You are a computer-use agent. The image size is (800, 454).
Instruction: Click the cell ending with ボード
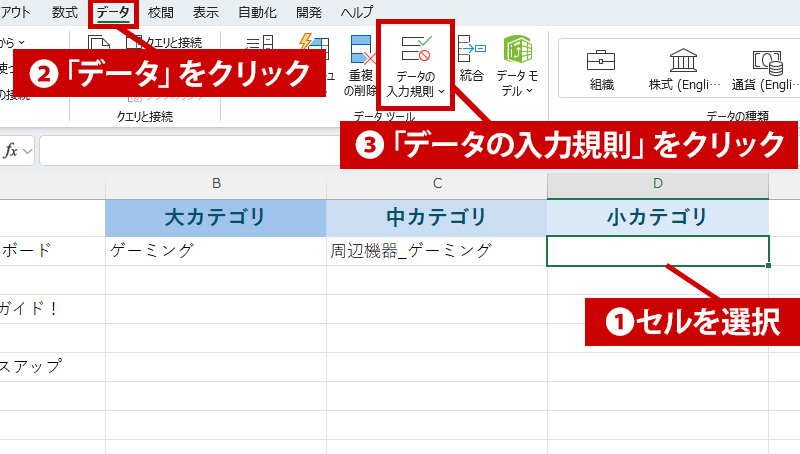tap(53, 251)
